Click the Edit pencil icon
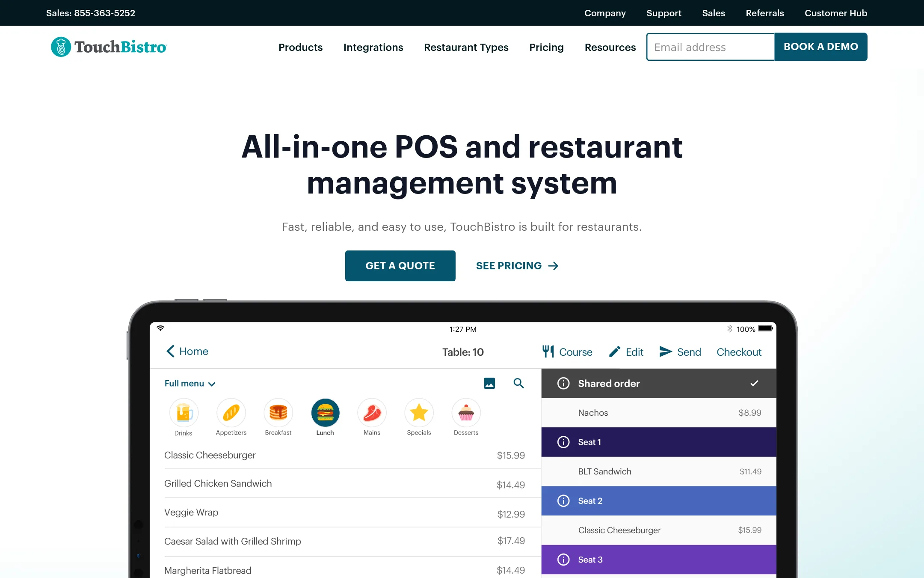Viewport: 924px width, 578px height. pos(615,352)
